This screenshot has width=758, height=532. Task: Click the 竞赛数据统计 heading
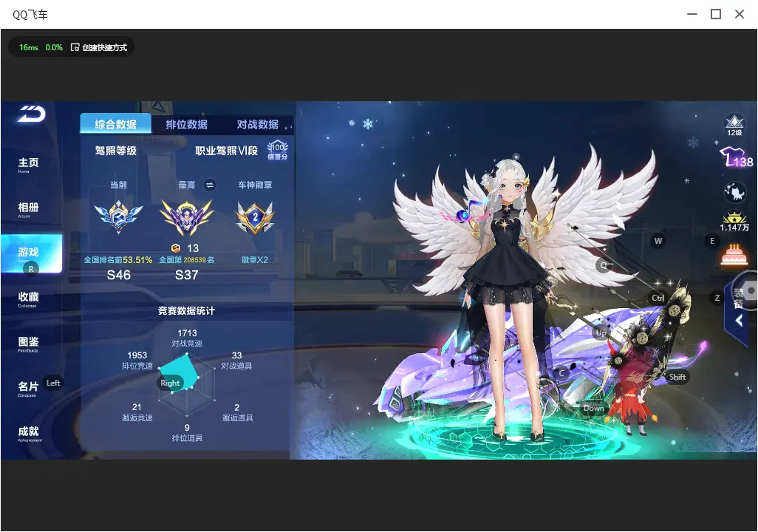(187, 310)
